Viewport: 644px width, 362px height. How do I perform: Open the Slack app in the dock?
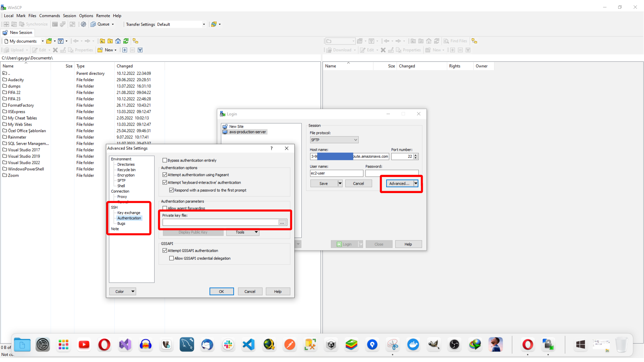228,345
